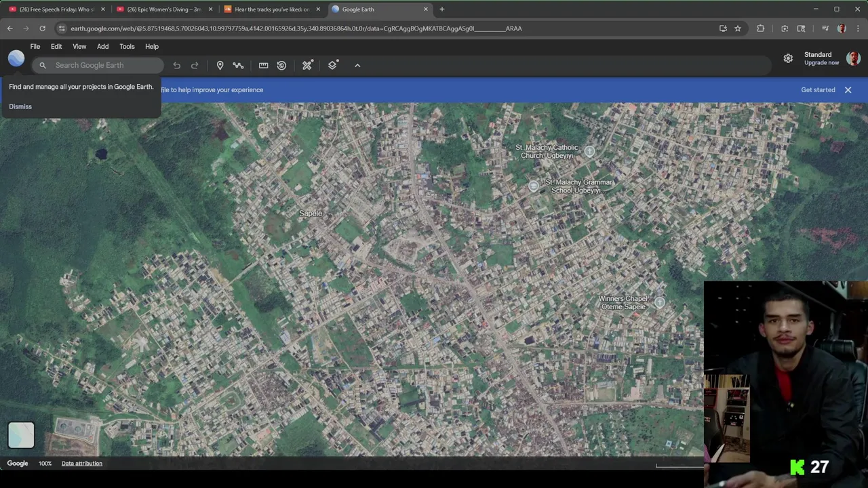
Task: Click the satellite icon with dot badge
Action: click(308, 65)
